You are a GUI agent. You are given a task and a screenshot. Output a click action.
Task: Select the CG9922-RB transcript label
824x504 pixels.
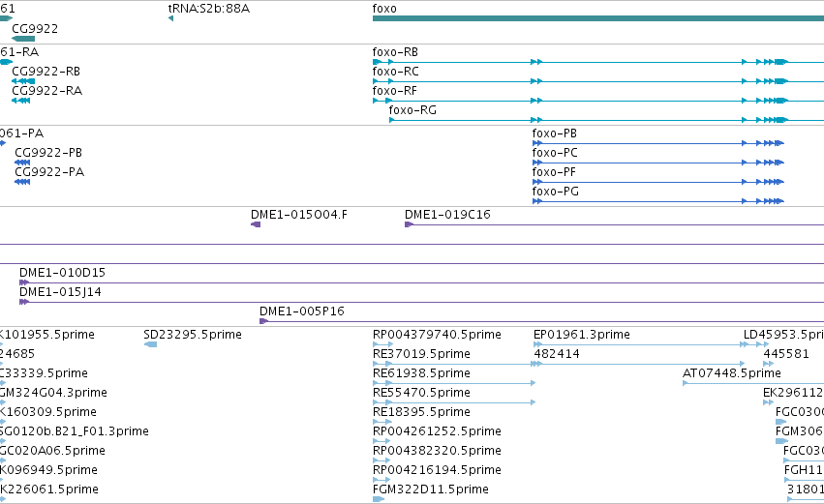[x=46, y=72]
